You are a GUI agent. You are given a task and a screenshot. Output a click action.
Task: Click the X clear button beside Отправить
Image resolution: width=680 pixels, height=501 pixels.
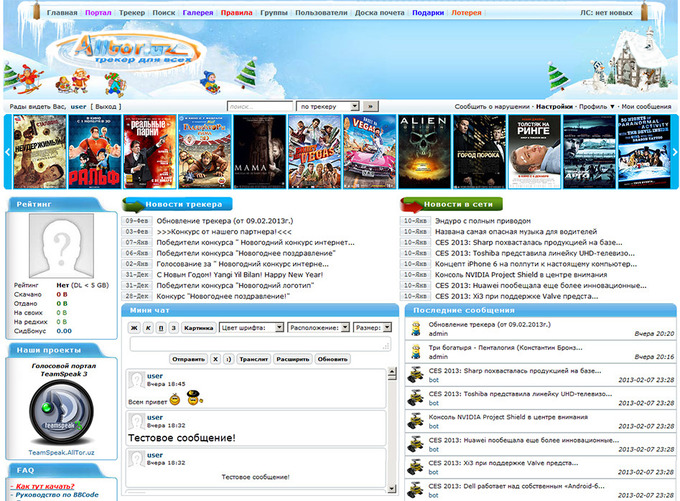pos(214,358)
